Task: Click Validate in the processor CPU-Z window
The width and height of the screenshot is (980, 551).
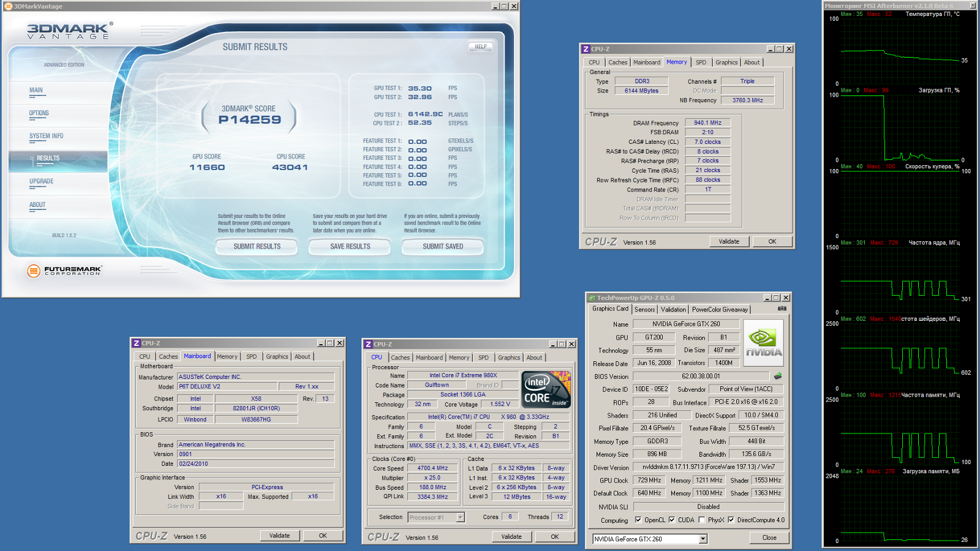Action: pyautogui.click(x=511, y=537)
